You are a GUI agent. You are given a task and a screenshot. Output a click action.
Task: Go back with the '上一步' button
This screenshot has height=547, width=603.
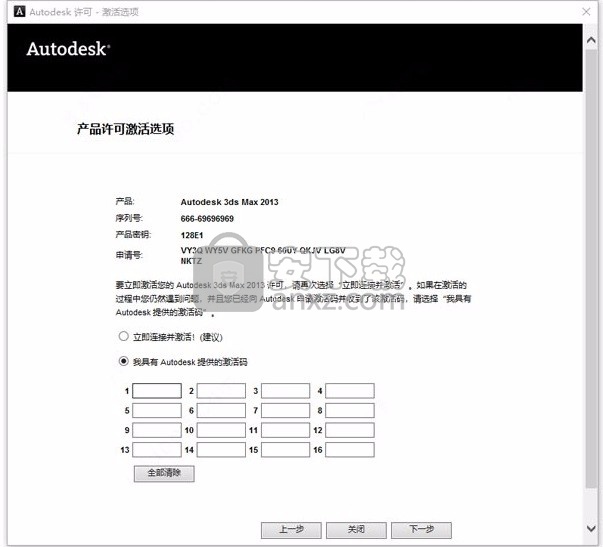291,530
